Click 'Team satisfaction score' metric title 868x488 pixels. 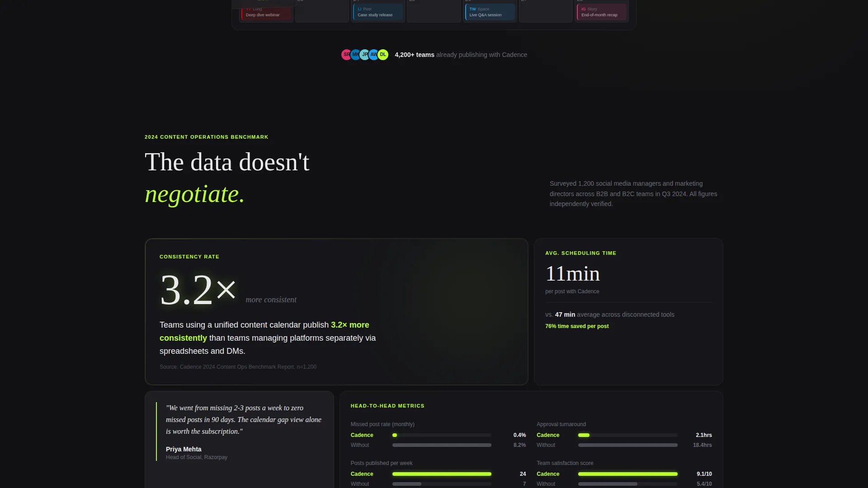click(x=565, y=463)
